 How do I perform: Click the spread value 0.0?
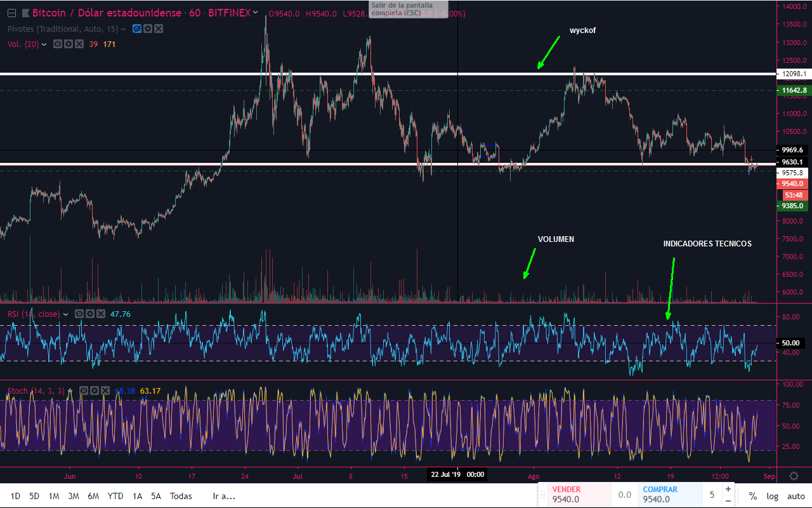[x=625, y=495]
